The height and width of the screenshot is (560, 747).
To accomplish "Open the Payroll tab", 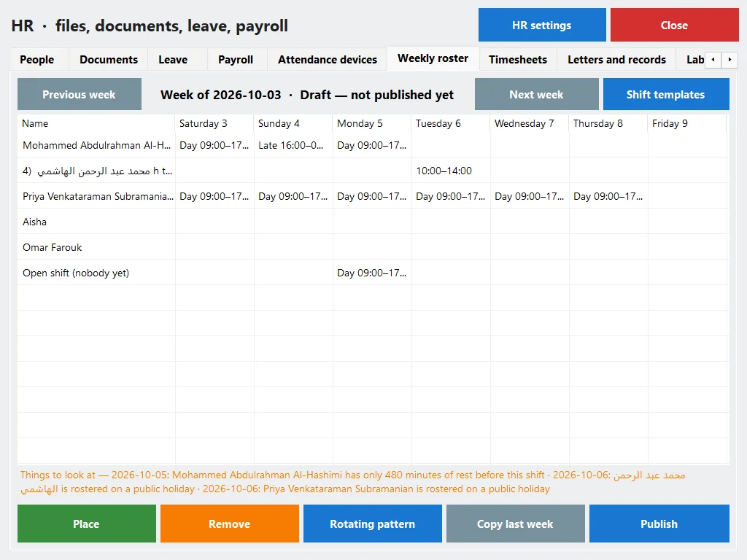I will coord(236,60).
